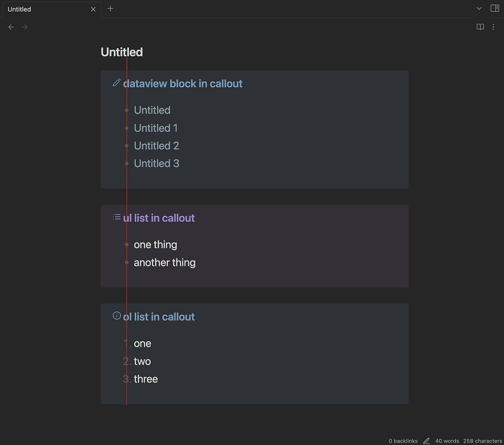
Task: Click the list icon on ul callout
Action: (116, 217)
